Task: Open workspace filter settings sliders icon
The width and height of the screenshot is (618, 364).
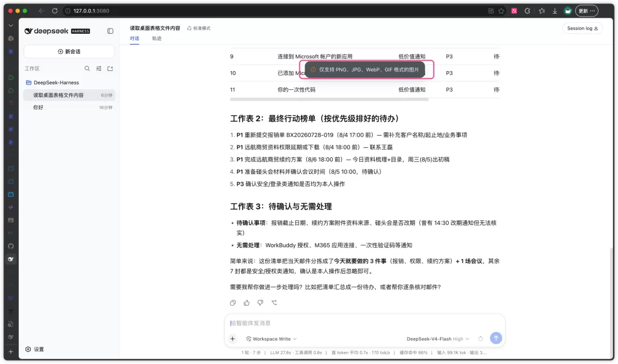Action: (99, 69)
